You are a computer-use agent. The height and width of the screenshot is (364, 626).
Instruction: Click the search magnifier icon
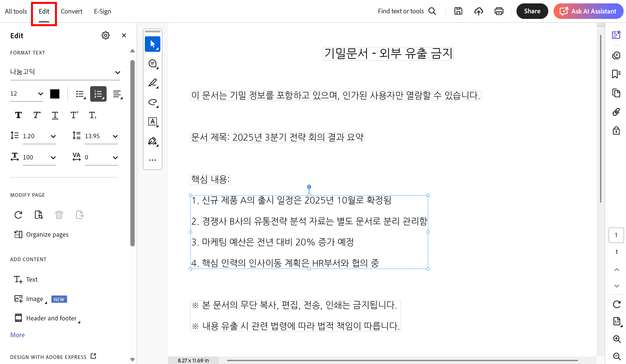[432, 11]
